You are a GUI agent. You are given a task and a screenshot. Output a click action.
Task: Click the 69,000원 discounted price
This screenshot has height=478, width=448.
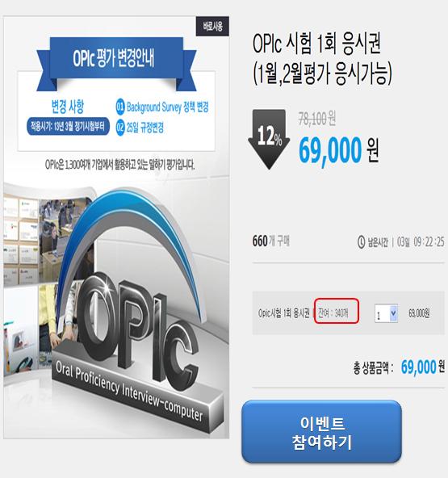coord(338,151)
